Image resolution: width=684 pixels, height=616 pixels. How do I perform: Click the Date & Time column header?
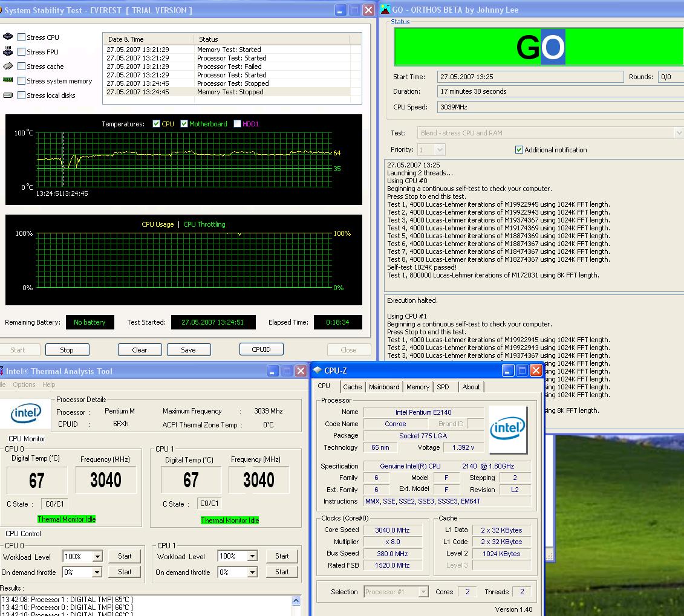[148, 39]
